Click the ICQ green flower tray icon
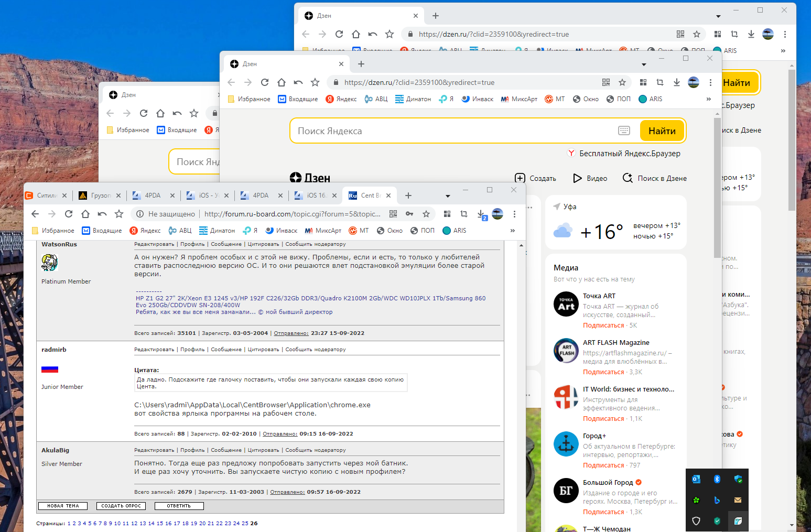 pos(696,500)
